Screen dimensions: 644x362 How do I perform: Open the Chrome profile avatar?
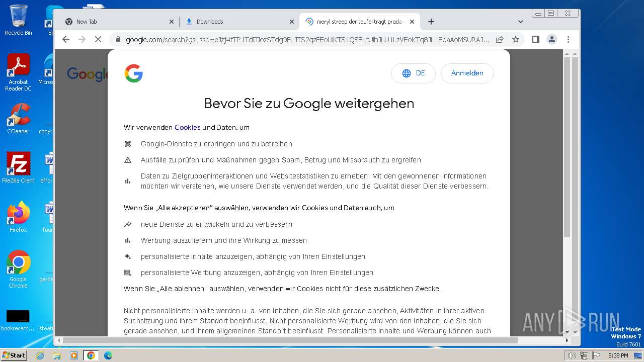(552, 39)
